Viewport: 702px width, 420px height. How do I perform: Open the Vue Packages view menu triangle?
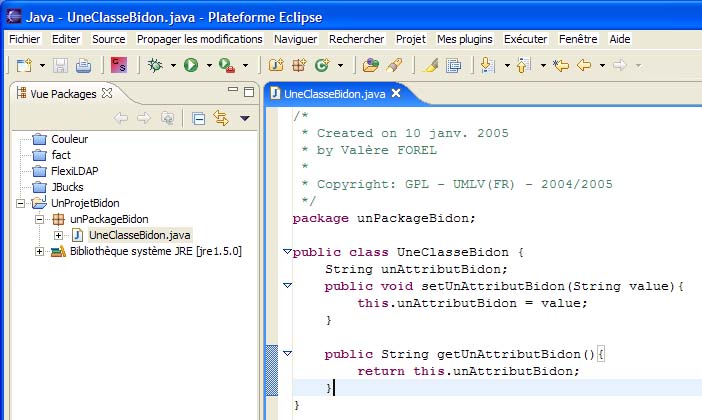tap(244, 118)
